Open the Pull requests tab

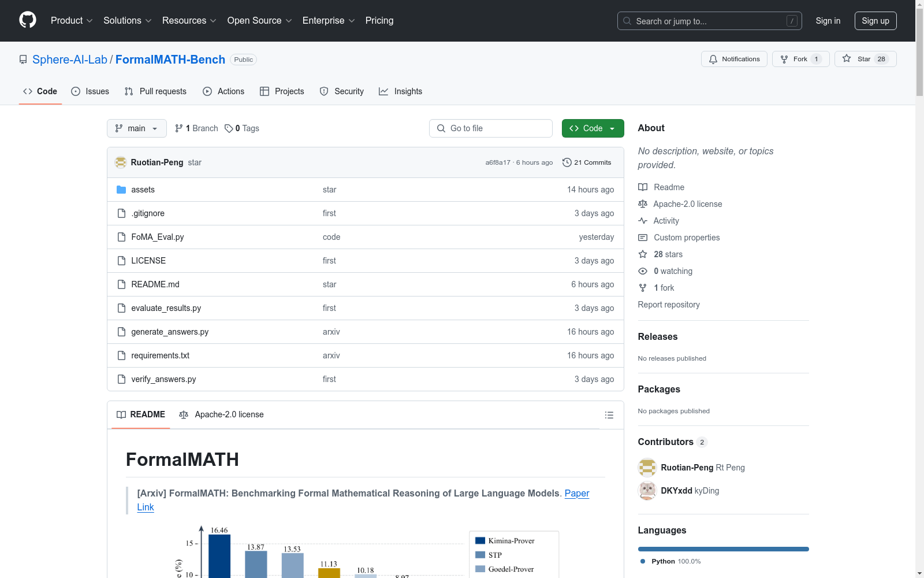pyautogui.click(x=155, y=91)
